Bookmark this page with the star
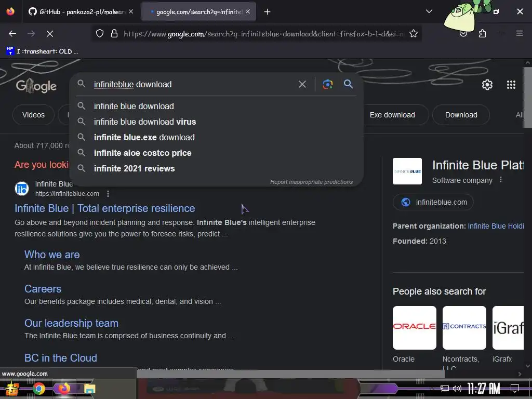532x399 pixels. click(413, 34)
